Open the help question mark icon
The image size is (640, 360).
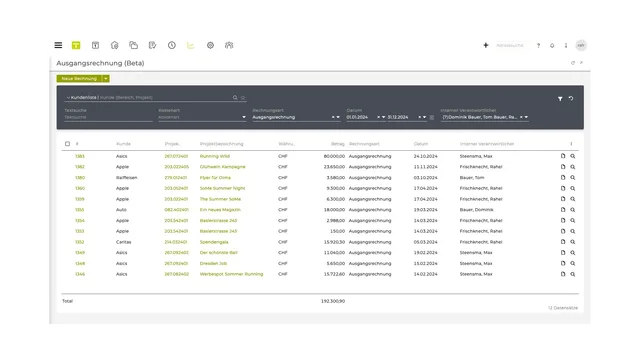[x=538, y=45]
